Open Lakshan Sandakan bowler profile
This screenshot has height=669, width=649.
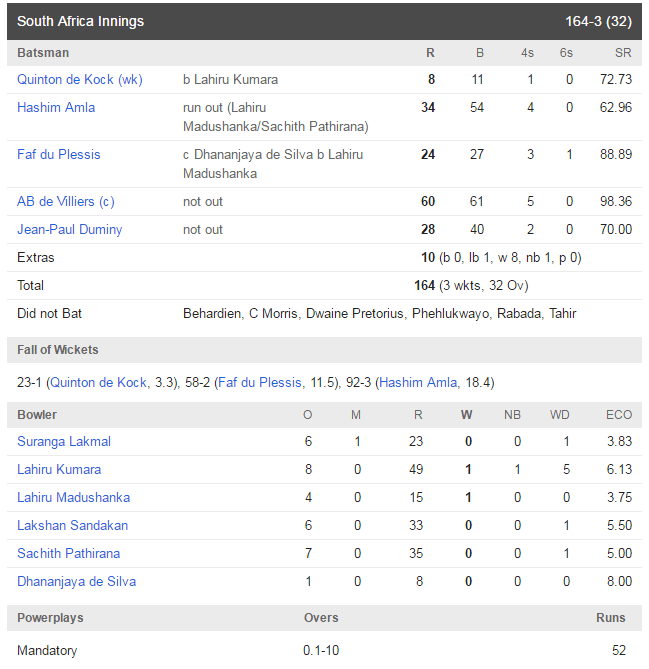(x=73, y=526)
